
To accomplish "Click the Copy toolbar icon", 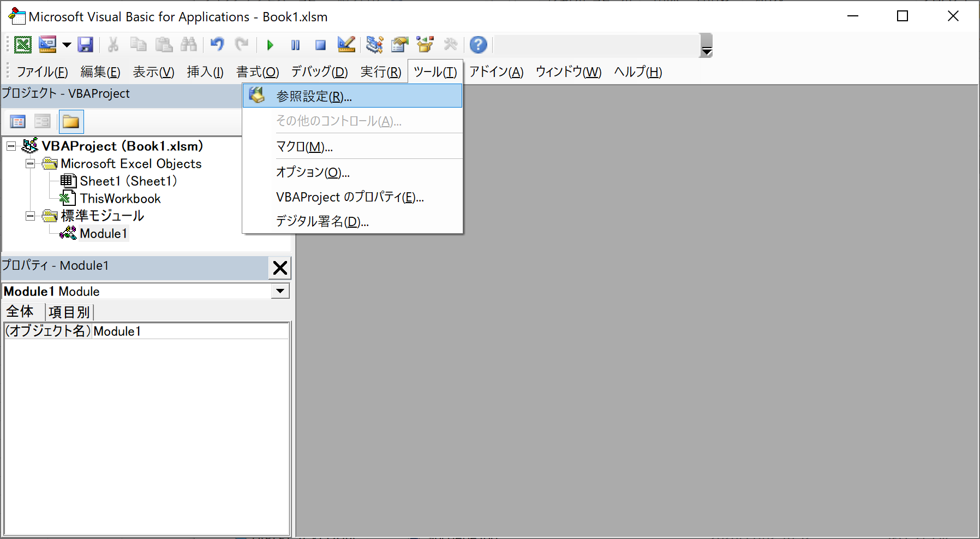I will [139, 45].
